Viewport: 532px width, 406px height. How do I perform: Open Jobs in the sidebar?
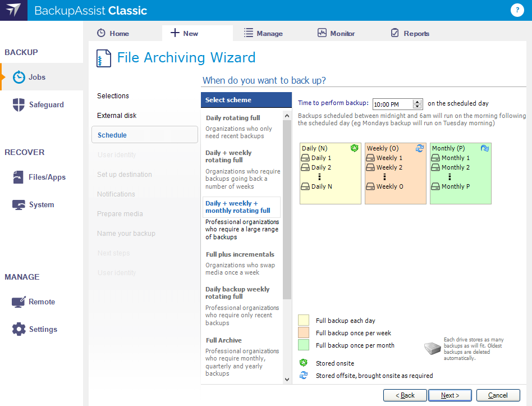pyautogui.click(x=42, y=77)
